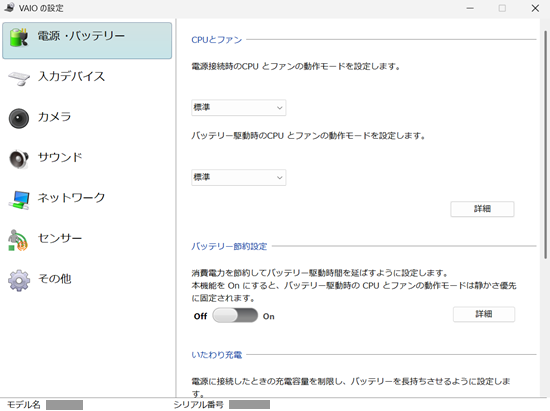Open the カメラ settings page
This screenshot has height=411, width=550.
click(x=54, y=117)
